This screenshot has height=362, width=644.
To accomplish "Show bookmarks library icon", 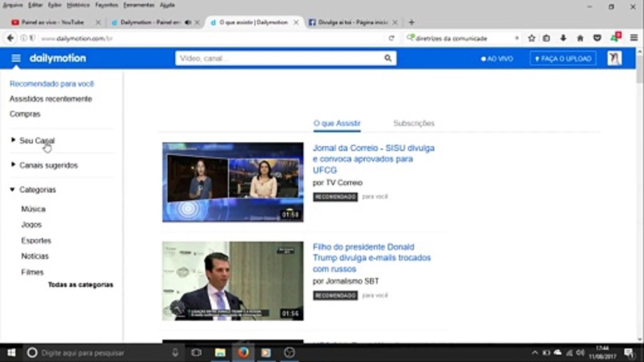I will (x=546, y=38).
